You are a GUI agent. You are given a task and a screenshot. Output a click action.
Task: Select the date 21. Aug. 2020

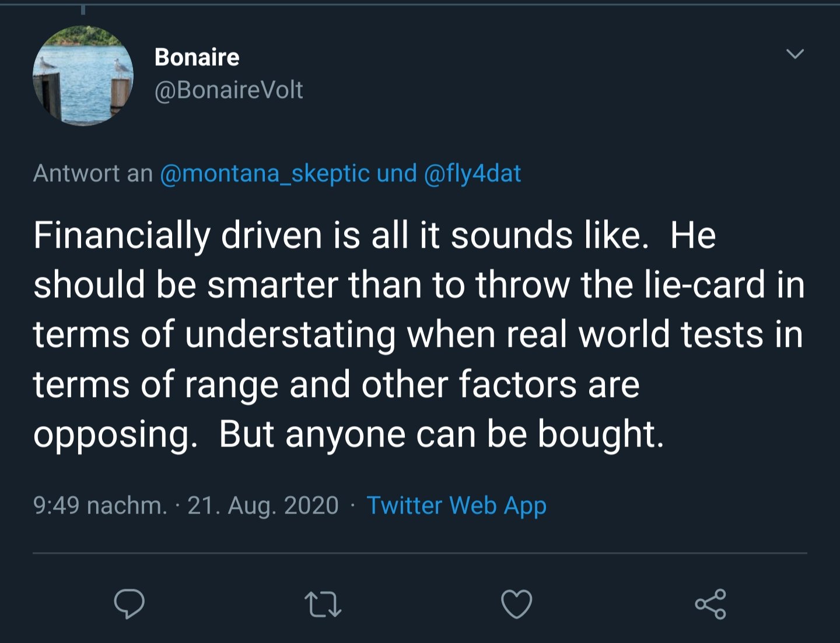[x=263, y=505]
